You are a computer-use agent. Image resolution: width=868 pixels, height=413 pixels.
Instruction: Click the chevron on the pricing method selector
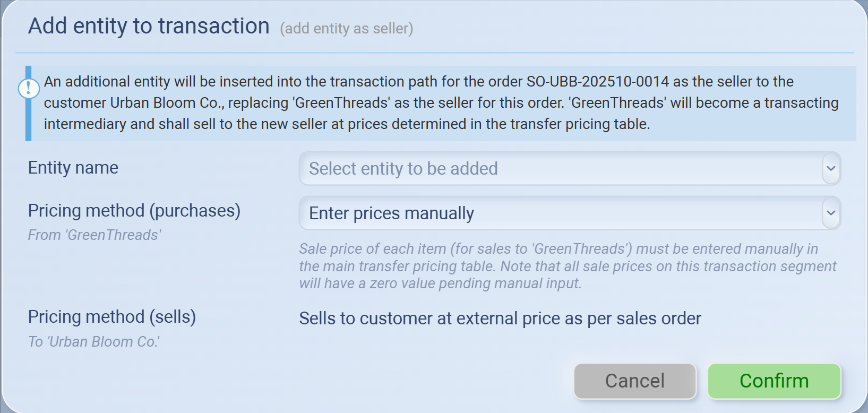coord(831,213)
